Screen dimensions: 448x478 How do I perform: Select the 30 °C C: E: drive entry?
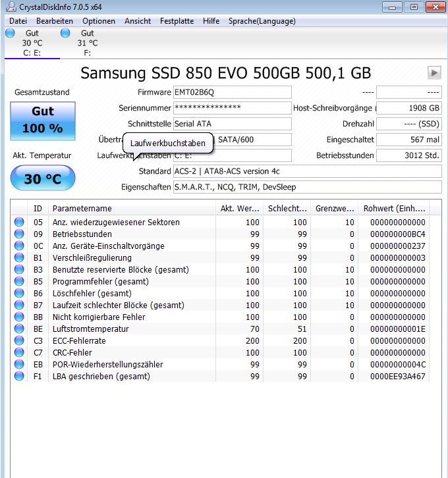click(32, 43)
